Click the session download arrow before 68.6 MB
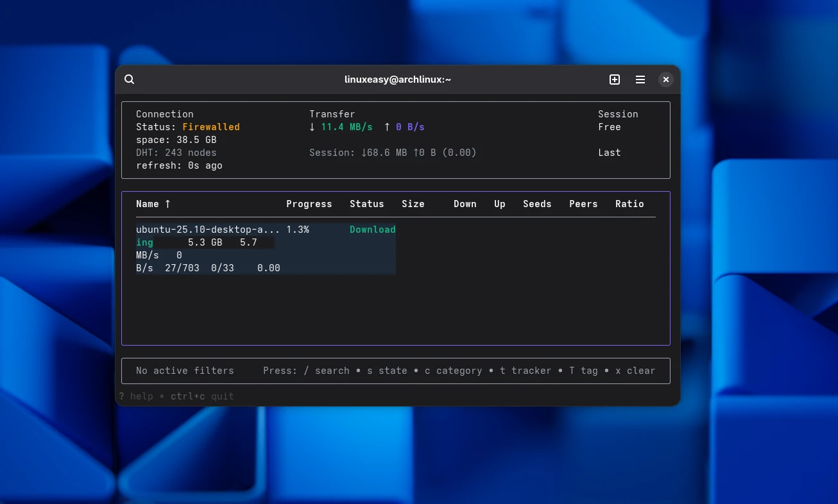 [x=363, y=153]
